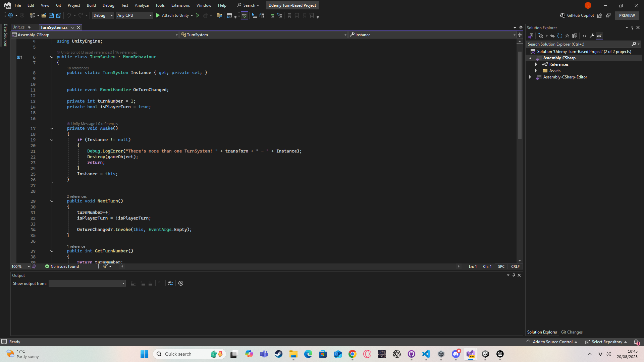Image resolution: width=644 pixels, height=362 pixels.
Task: Collapse the GetTurnNumber method at line 37
Action: (x=52, y=251)
